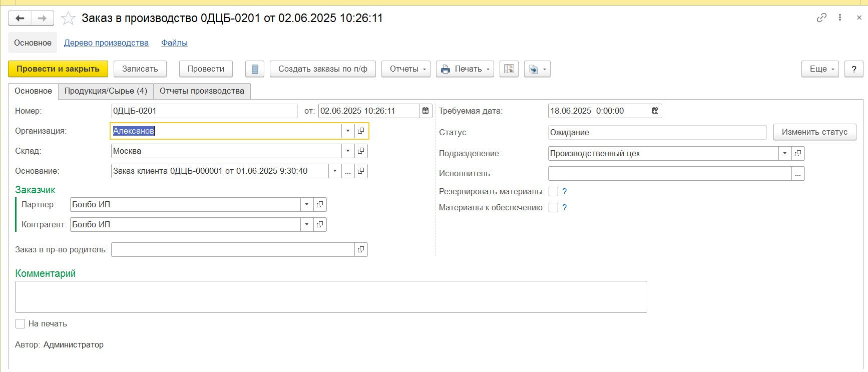Open the Организация field open-form icon
This screenshot has height=372, width=868.
click(361, 131)
